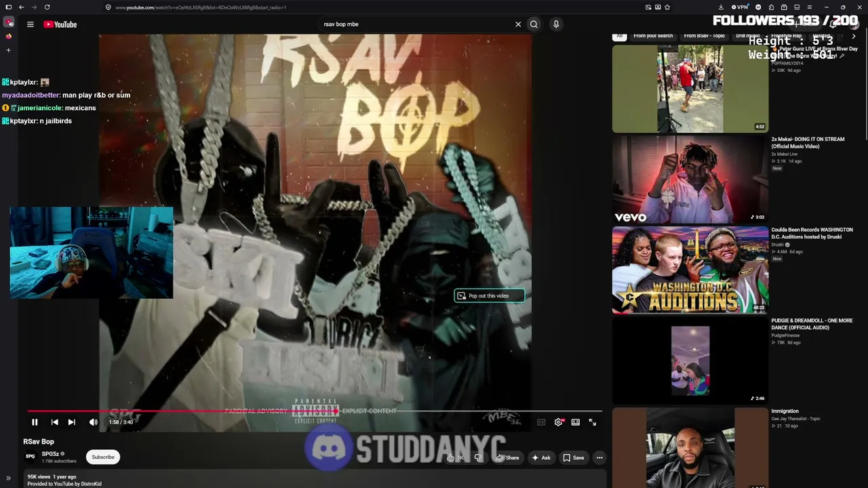Open the browser sidebar panel toggle
The height and width of the screenshot is (488, 868).
(x=8, y=7)
